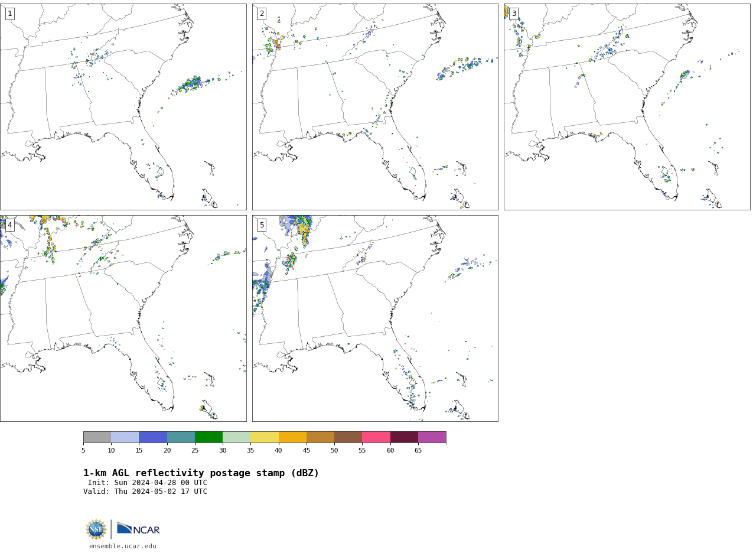
Task: Open ensemble member 2 map thumbnail
Action: [x=375, y=107]
